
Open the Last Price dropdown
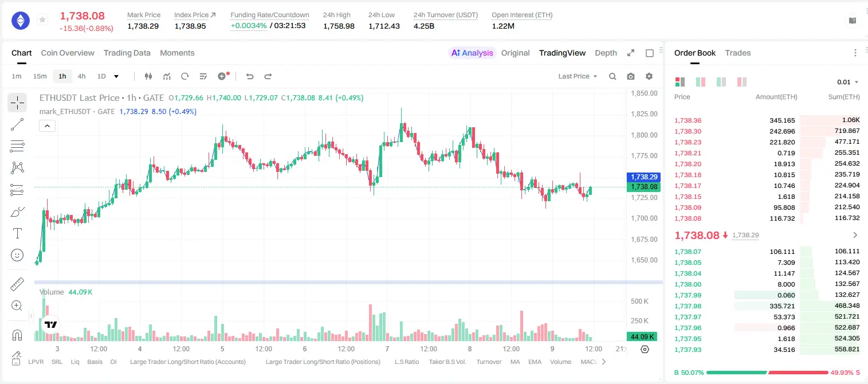coord(578,76)
